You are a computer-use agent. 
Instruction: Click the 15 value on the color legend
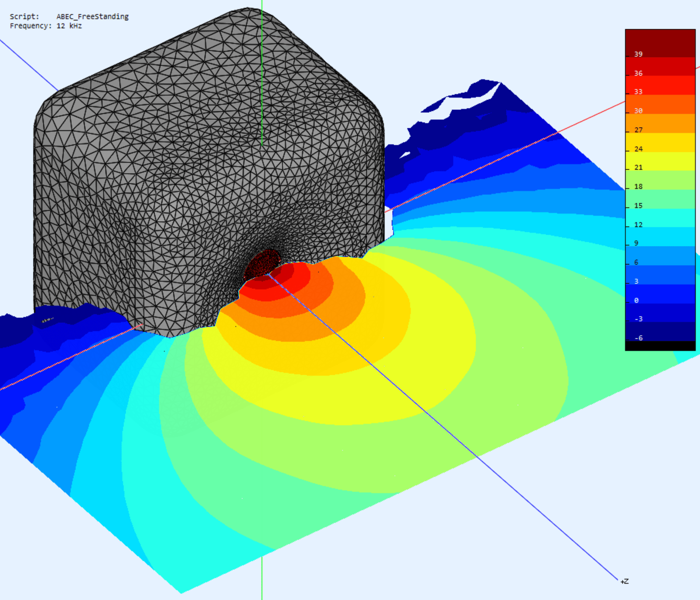coord(638,206)
